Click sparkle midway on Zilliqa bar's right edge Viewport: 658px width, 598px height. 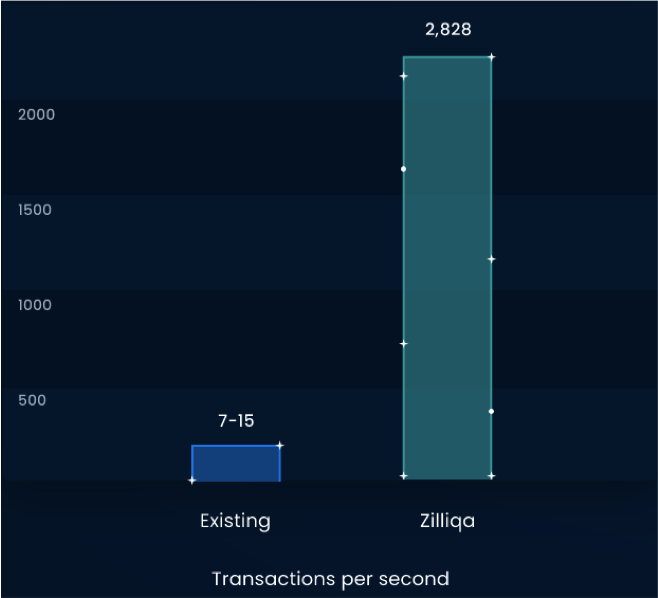[491, 259]
